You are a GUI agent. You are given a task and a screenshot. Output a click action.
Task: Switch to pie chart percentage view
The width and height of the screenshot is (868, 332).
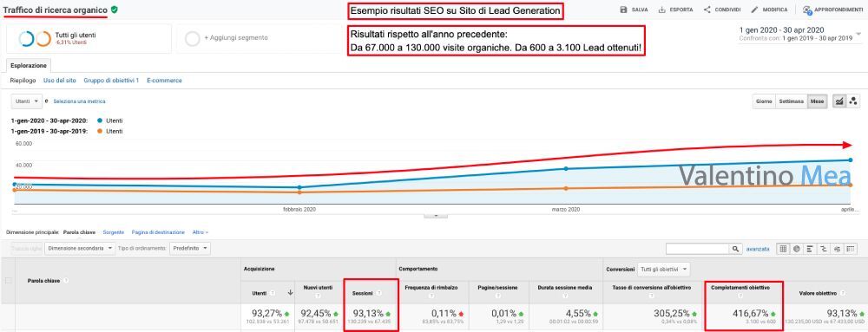[797, 249]
